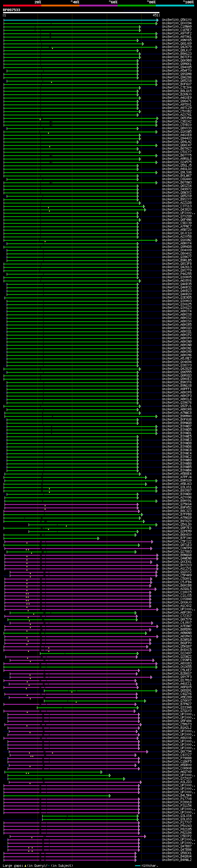Open UniRef100_B0F6U7 hit
The height and width of the screenshot is (868, 197).
click(176, 84)
